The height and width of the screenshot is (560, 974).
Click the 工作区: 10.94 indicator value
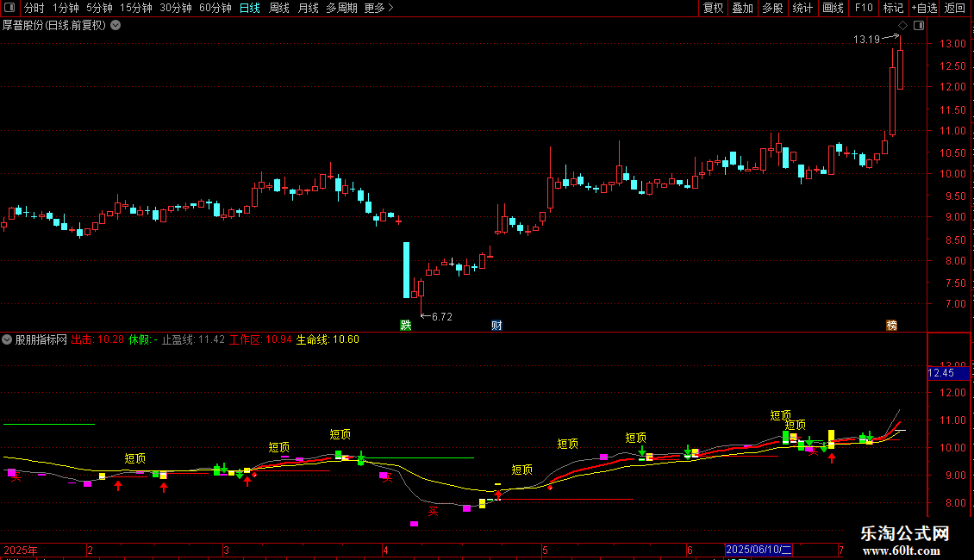[260, 339]
